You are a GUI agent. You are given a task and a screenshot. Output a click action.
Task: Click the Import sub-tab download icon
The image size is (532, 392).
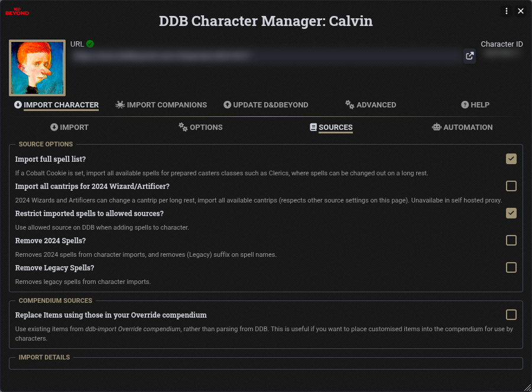coord(54,127)
